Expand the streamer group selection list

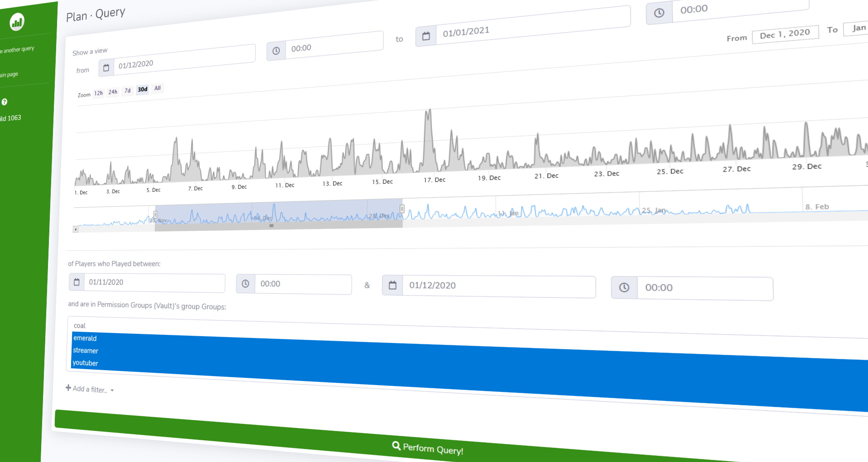click(x=85, y=350)
